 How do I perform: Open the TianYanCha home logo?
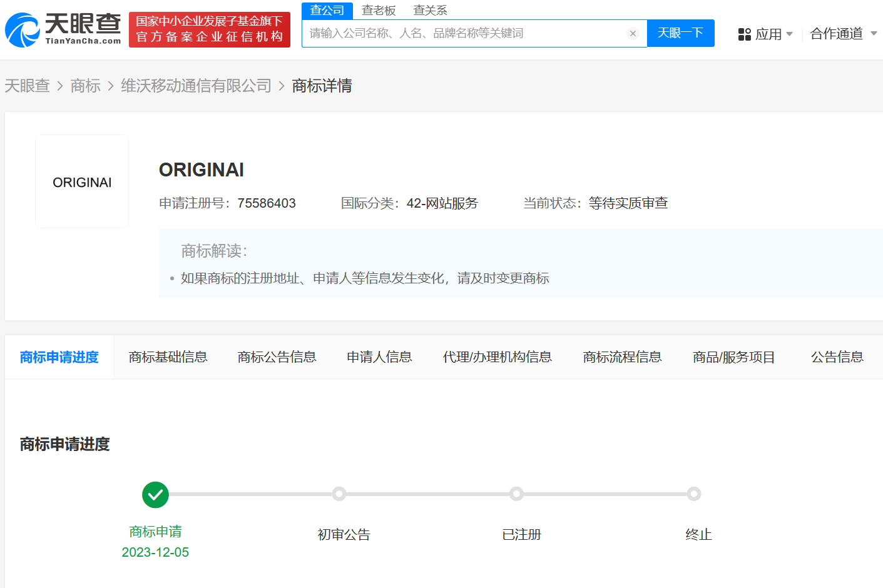tap(63, 29)
